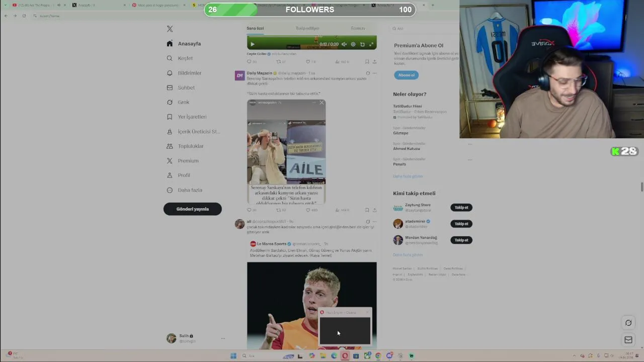This screenshot has height=362, width=644.
Task: Unmute the video volume
Action: pyautogui.click(x=344, y=44)
